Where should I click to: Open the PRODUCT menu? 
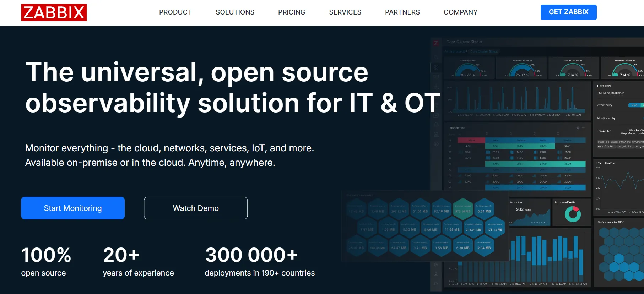click(x=175, y=12)
